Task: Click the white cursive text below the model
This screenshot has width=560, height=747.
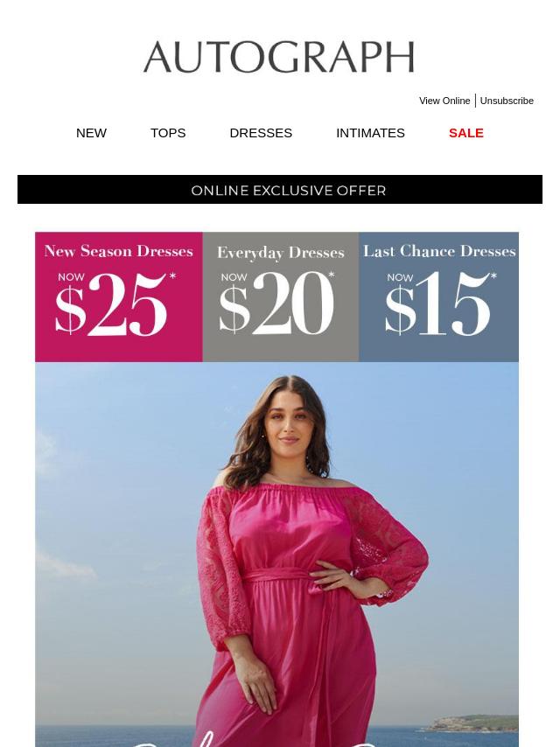Action: click(276, 743)
